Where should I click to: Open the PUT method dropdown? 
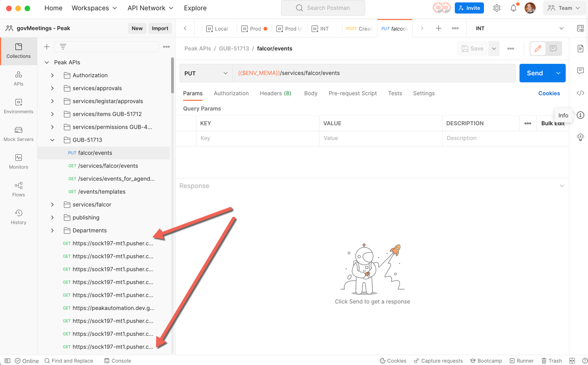tap(205, 73)
